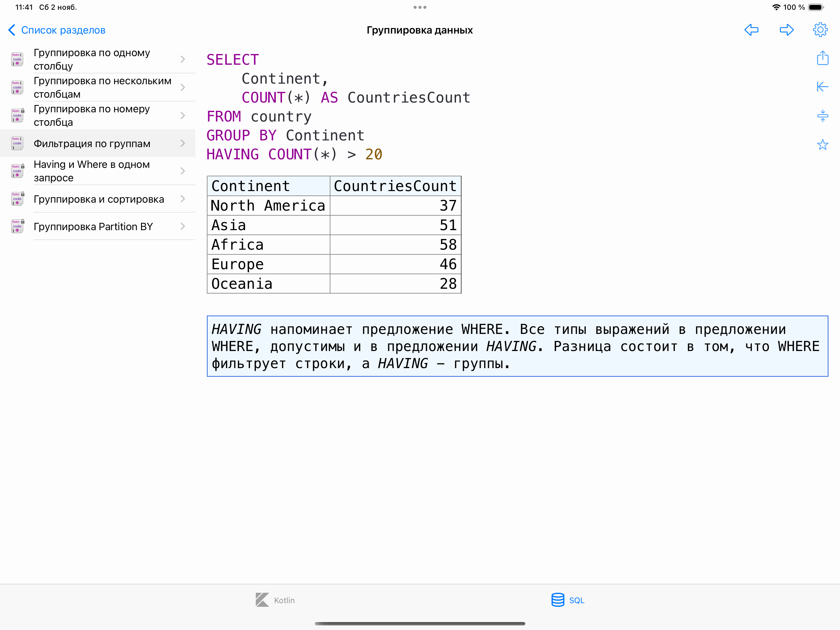Share the current SQL example
The width and height of the screenshot is (840, 630).
pyautogui.click(x=823, y=58)
